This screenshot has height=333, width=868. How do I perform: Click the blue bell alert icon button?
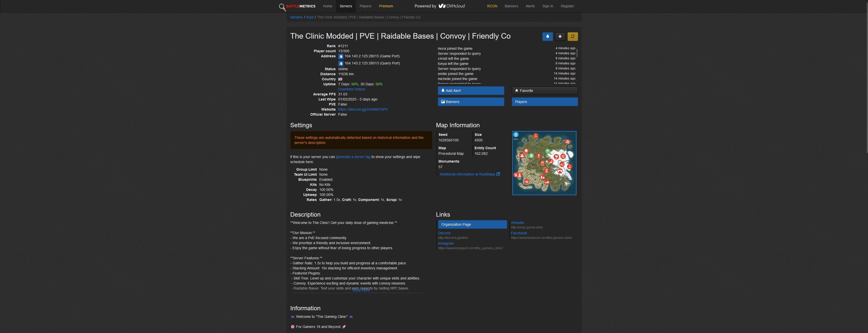(x=547, y=36)
